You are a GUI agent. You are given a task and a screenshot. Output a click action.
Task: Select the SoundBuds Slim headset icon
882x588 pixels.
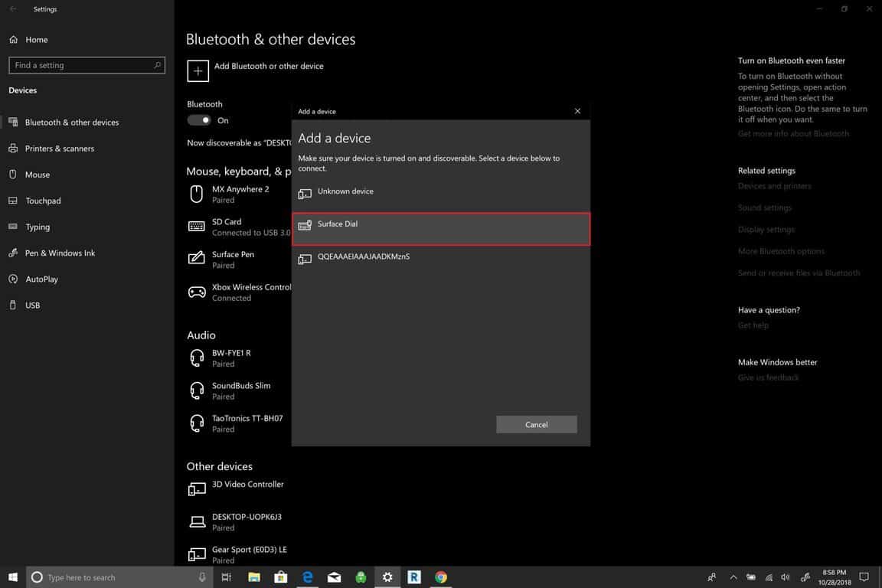click(197, 390)
